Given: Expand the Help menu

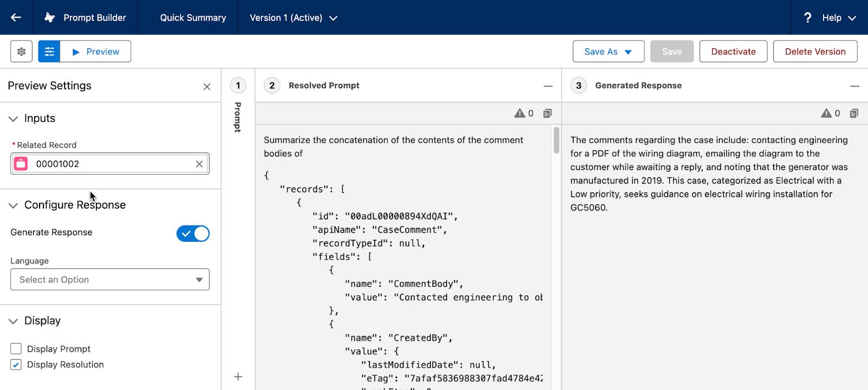Looking at the screenshot, I should 839,17.
